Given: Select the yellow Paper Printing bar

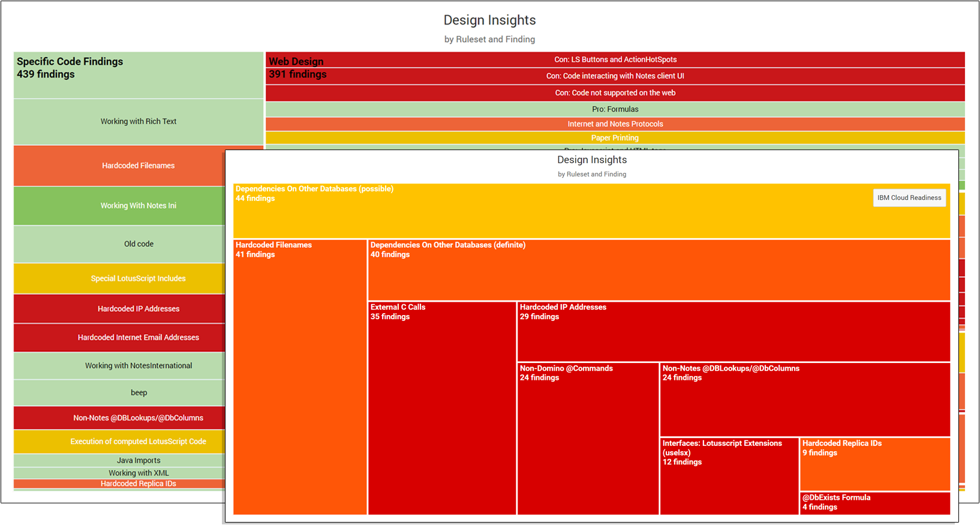Looking at the screenshot, I should [x=615, y=138].
